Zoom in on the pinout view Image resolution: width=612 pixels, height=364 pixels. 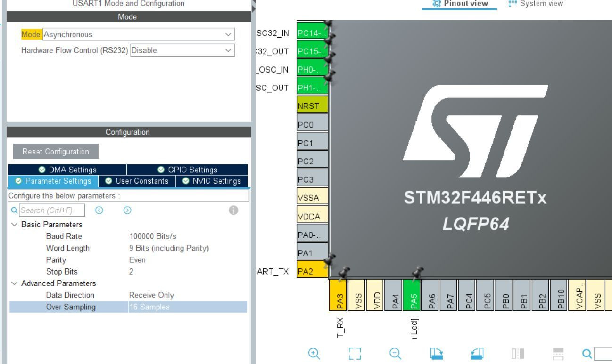tap(314, 353)
